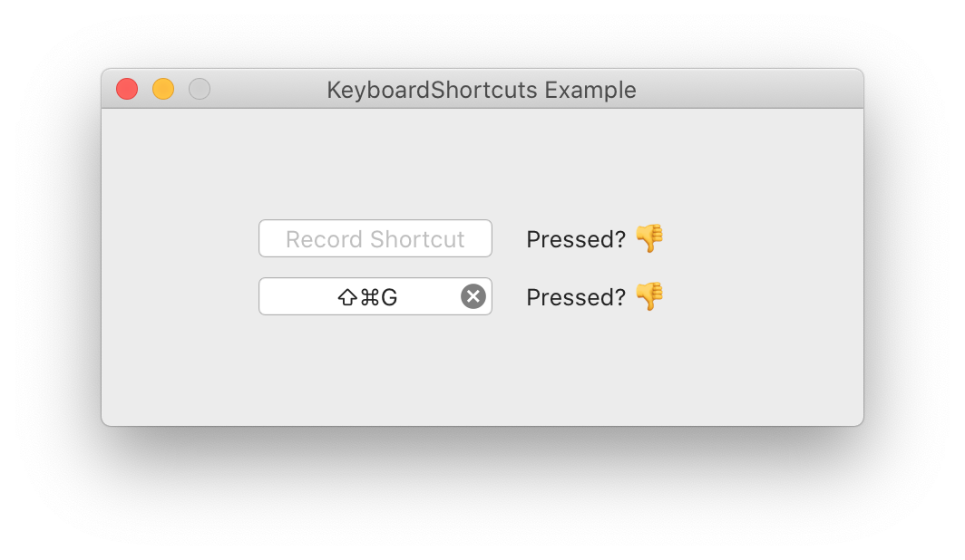Click the grayed-out zoom window button
This screenshot has height=560, width=965.
pos(200,89)
